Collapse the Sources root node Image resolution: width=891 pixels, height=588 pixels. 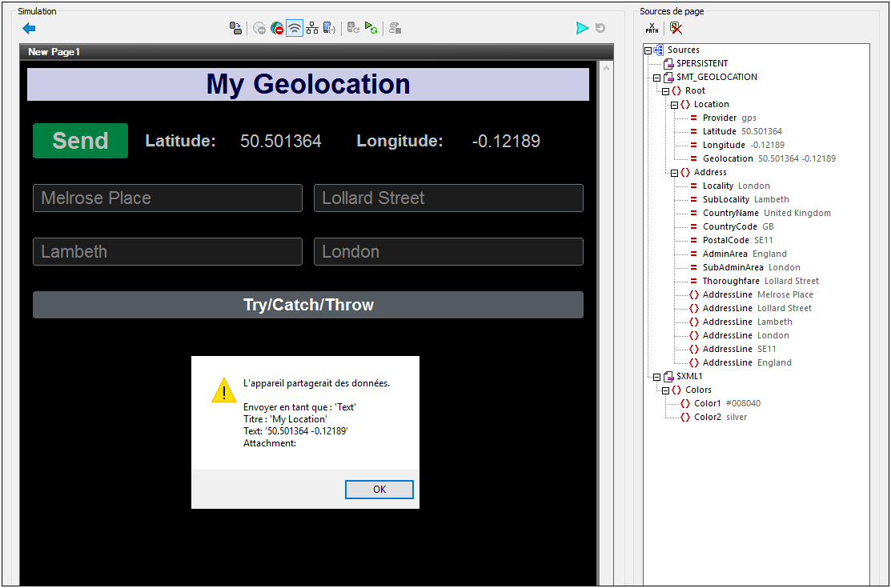[648, 50]
